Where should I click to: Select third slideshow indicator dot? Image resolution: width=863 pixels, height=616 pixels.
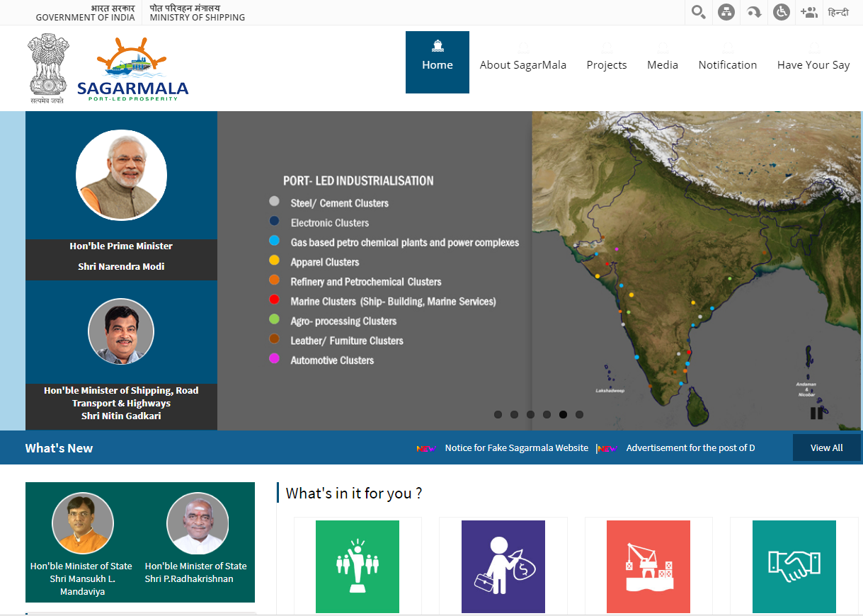click(x=530, y=415)
